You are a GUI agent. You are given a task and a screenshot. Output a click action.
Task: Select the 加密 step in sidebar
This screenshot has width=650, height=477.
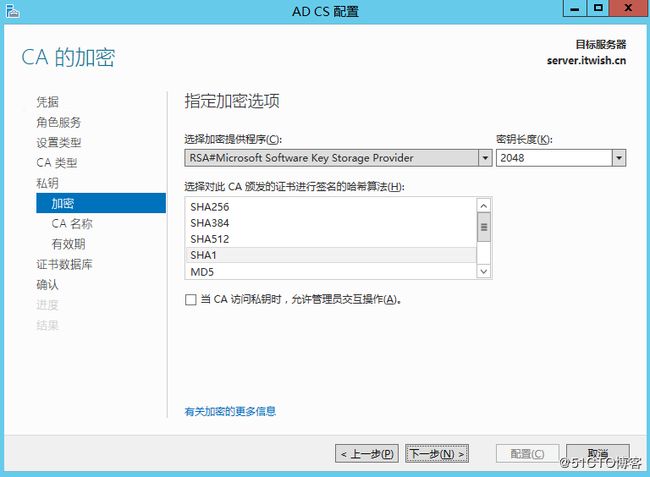point(101,203)
